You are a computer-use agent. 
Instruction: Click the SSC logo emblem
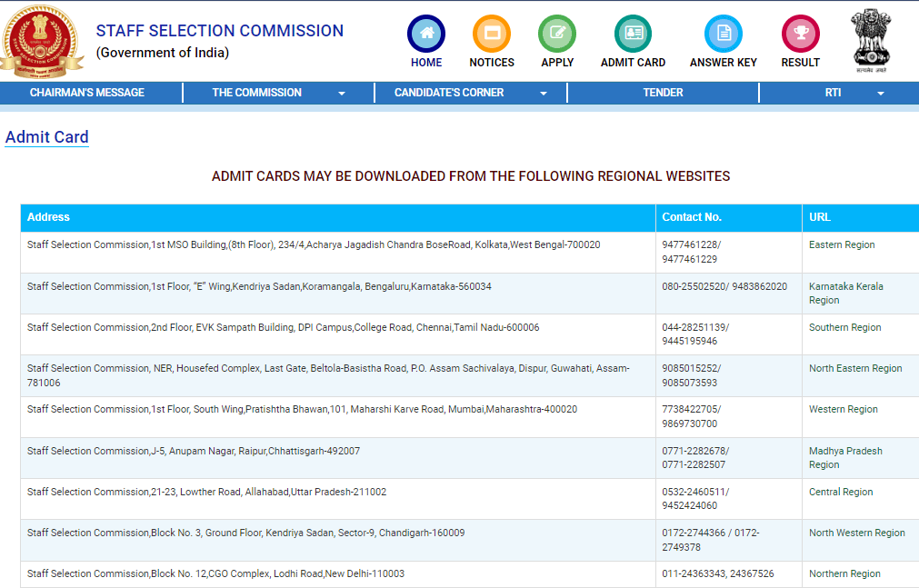pyautogui.click(x=41, y=41)
